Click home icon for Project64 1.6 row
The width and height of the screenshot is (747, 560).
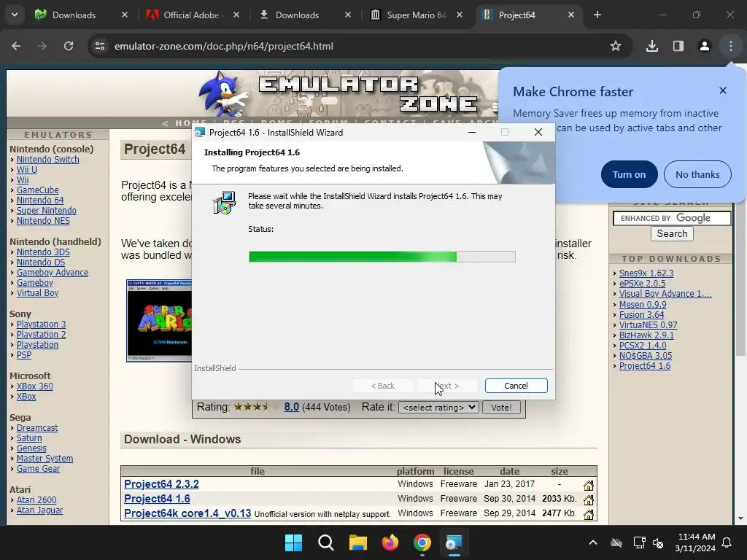589,500
